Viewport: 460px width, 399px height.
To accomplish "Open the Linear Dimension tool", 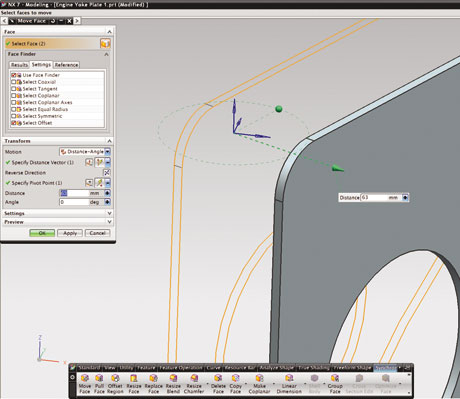I will (x=289, y=384).
